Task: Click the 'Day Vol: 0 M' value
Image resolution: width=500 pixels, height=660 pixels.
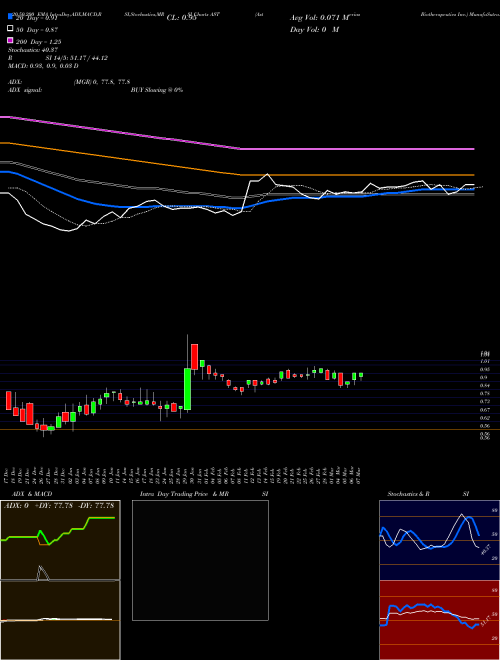Action: [x=314, y=30]
